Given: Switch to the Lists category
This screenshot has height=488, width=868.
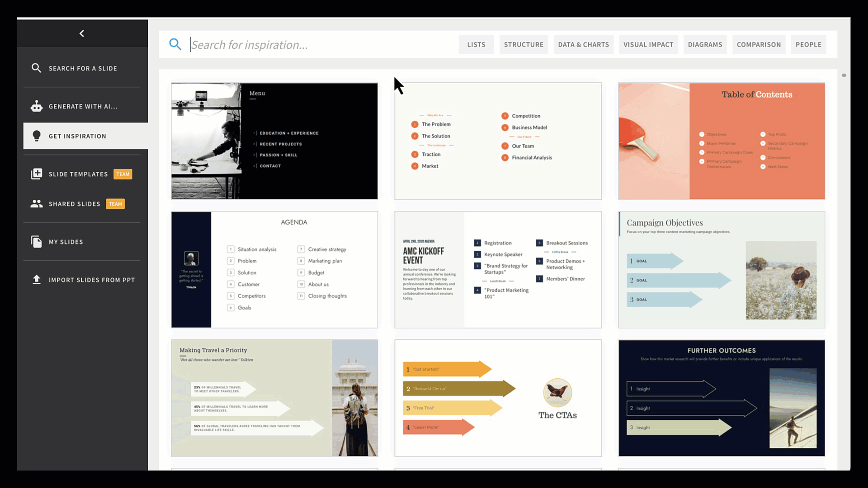Looking at the screenshot, I should point(476,44).
